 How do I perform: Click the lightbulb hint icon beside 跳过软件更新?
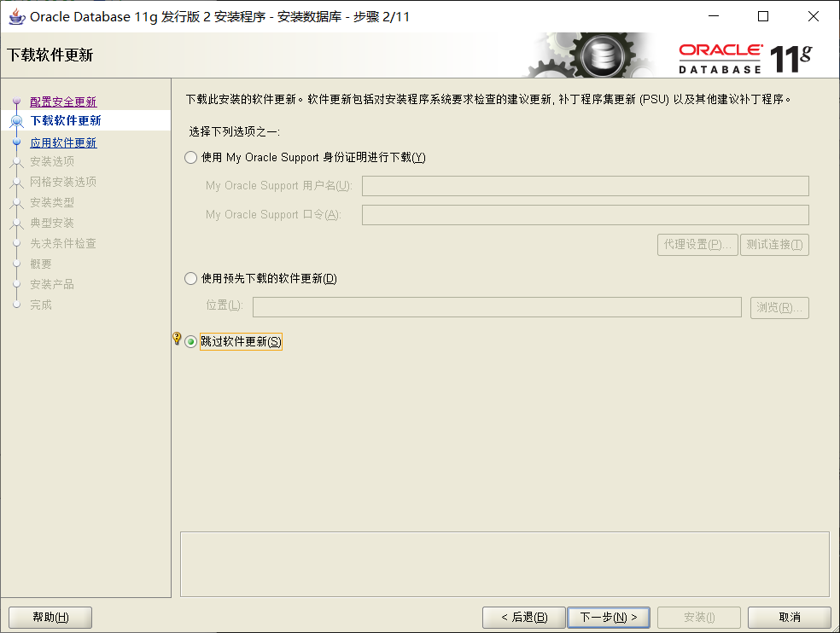coord(177,339)
